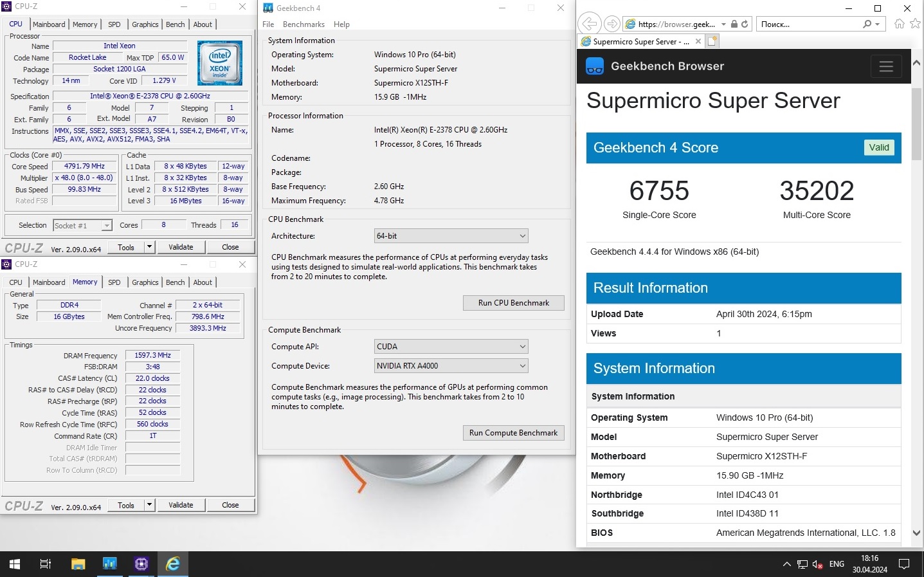Image resolution: width=924 pixels, height=577 pixels.
Task: Click the browser URL address field
Action: (677, 24)
